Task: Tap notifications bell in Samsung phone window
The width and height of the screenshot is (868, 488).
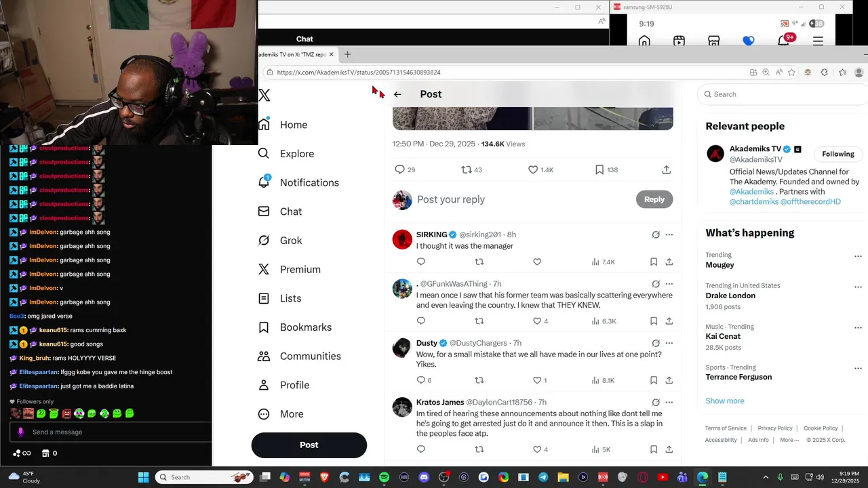Action: 785,40
